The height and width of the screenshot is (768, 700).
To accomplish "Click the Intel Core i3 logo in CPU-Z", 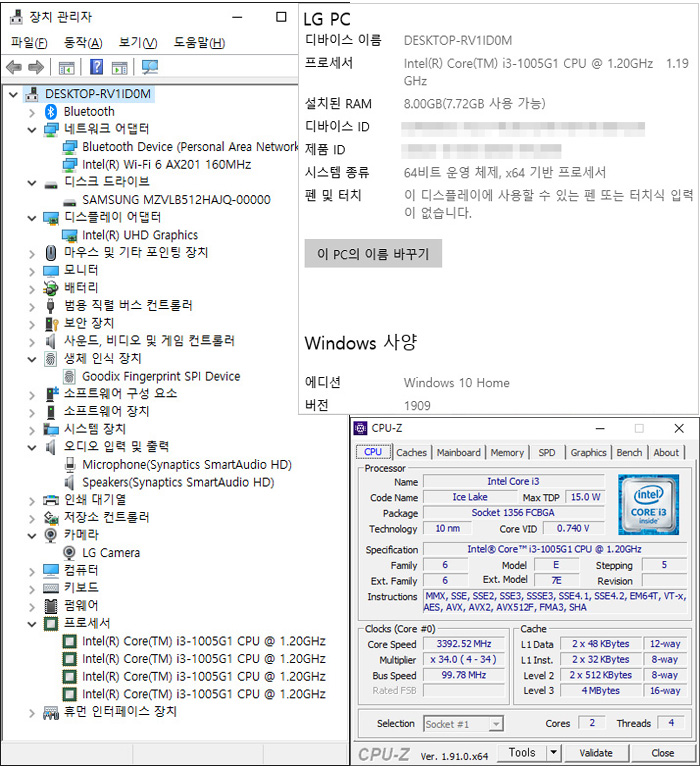I will [x=648, y=504].
